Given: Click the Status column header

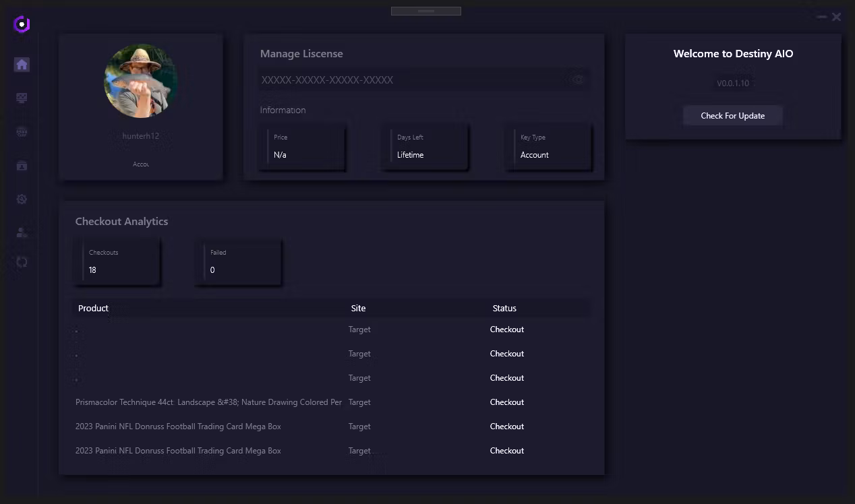Looking at the screenshot, I should tap(504, 308).
